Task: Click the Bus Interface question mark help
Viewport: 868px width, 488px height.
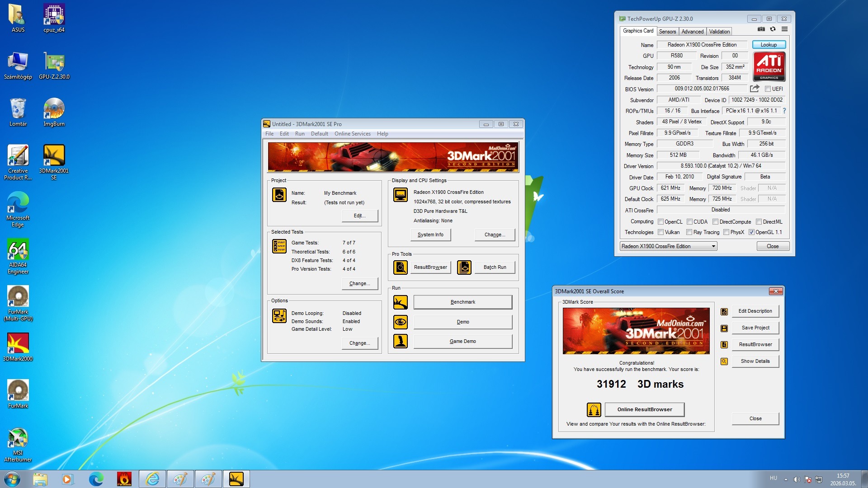Action: (784, 111)
